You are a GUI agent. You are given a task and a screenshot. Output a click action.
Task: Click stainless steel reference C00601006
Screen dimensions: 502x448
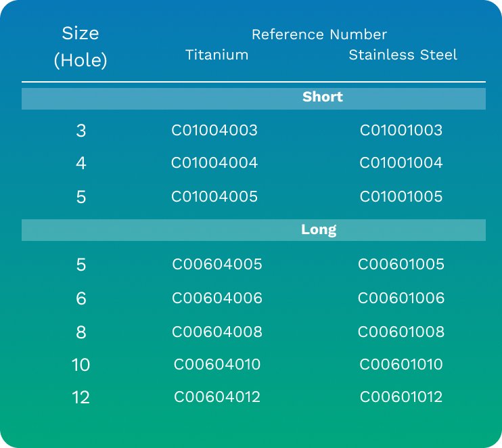401,298
